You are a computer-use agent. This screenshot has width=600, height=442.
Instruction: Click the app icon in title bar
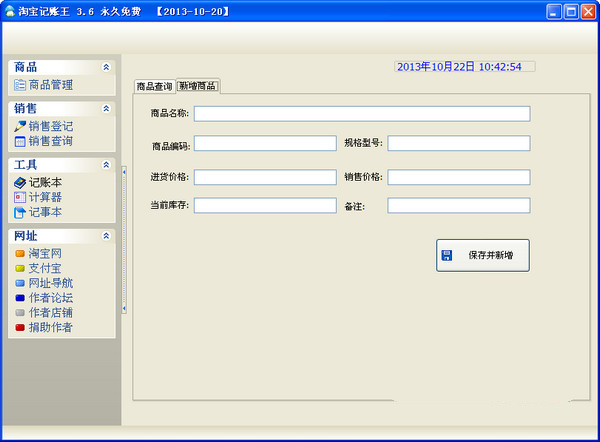click(10, 11)
